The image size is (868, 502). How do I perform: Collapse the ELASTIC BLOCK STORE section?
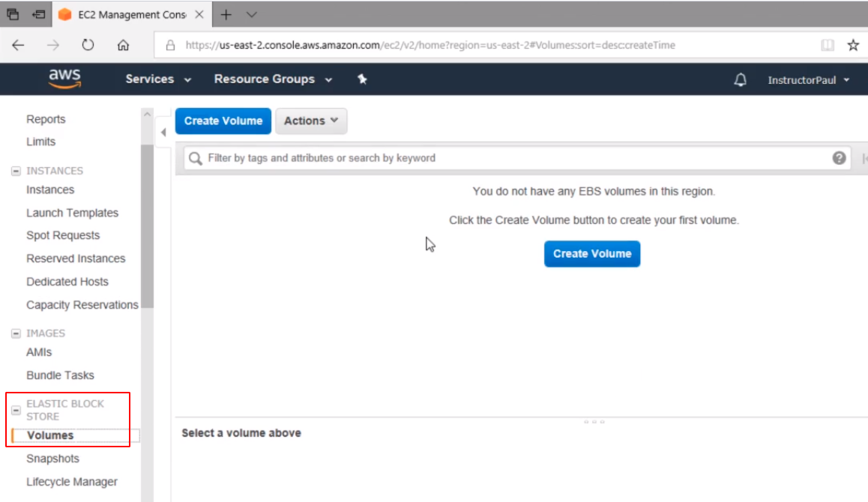(x=16, y=411)
